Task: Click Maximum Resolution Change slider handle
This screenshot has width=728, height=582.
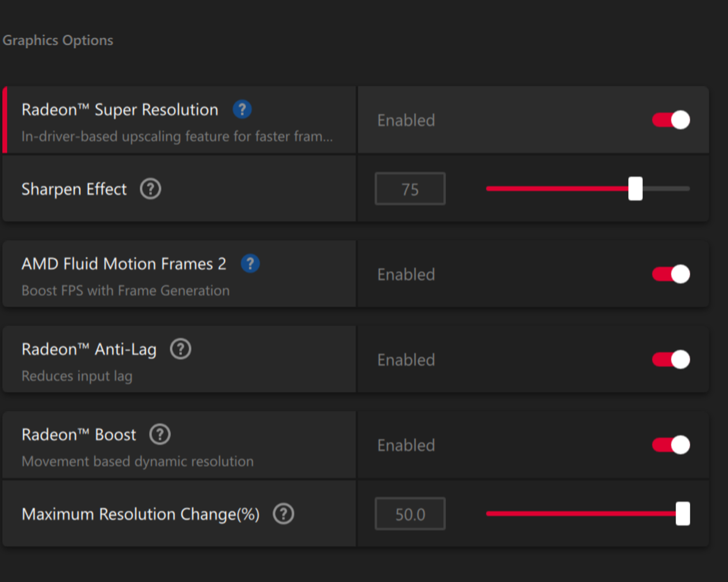Action: 682,513
